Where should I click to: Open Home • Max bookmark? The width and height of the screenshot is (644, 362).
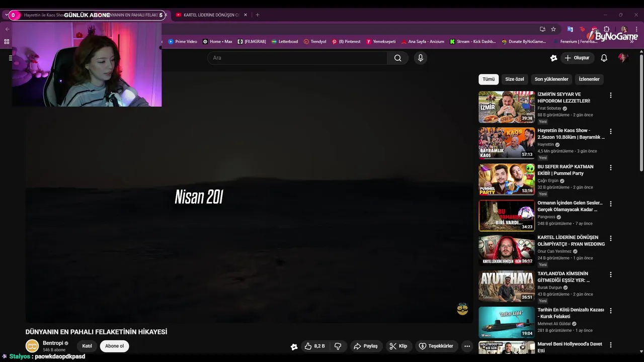(x=217, y=42)
